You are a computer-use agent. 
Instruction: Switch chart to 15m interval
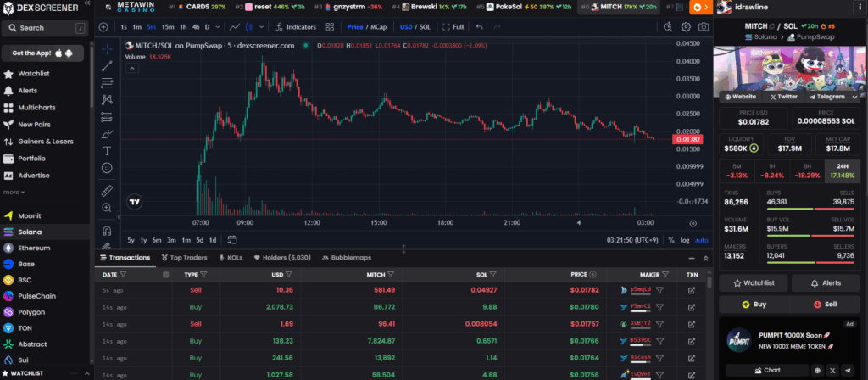pyautogui.click(x=168, y=26)
